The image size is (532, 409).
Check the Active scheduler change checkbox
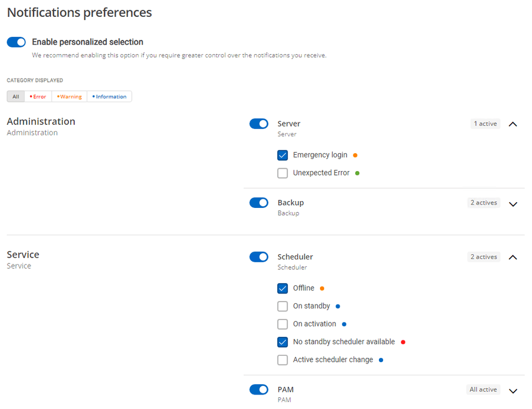click(x=282, y=360)
